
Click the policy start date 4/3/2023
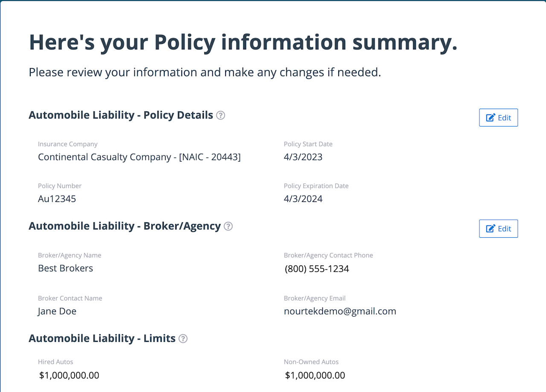tap(303, 157)
